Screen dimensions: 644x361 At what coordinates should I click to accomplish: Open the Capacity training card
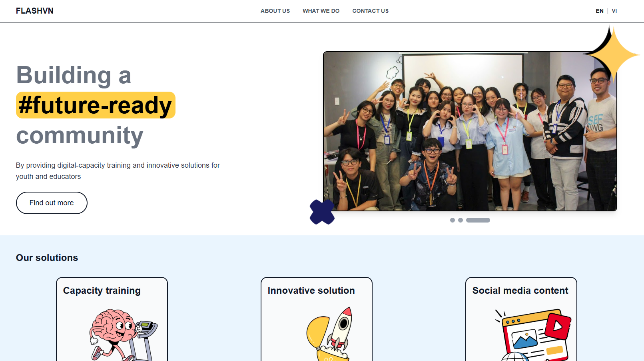pos(112,319)
